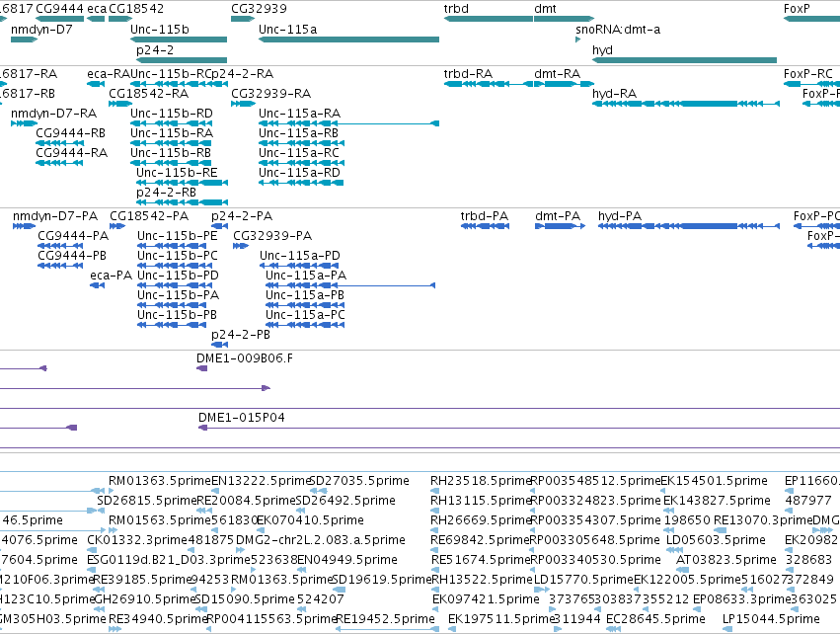Select the eca gene label
The height and width of the screenshot is (634, 840).
97,9
